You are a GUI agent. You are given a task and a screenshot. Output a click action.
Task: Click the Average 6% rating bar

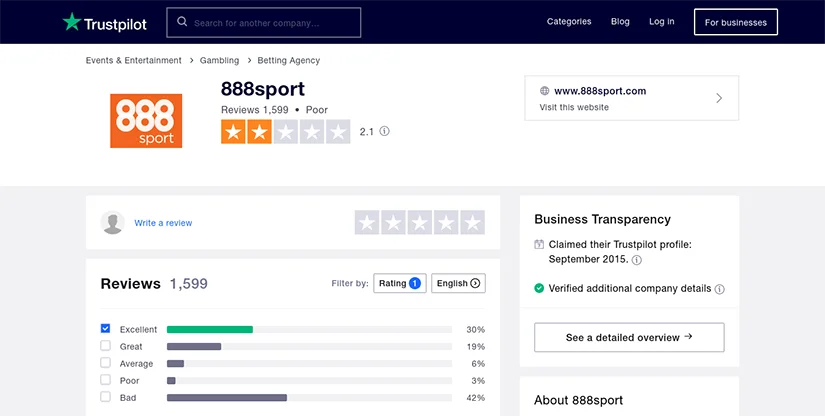click(x=175, y=363)
